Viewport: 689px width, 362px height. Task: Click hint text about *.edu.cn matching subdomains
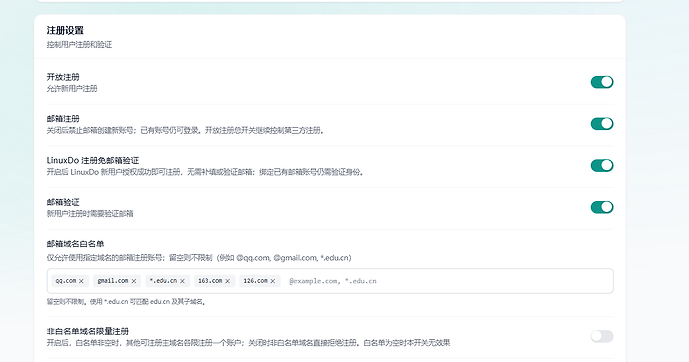[x=127, y=302]
